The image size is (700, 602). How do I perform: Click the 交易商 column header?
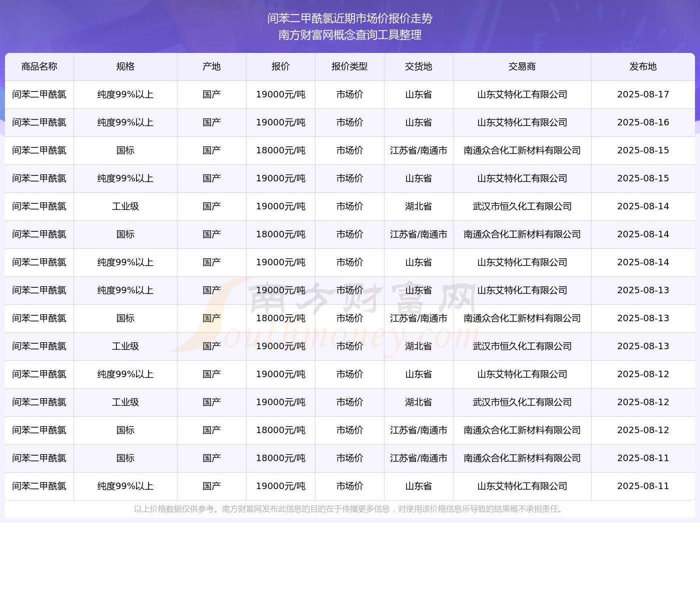(522, 66)
